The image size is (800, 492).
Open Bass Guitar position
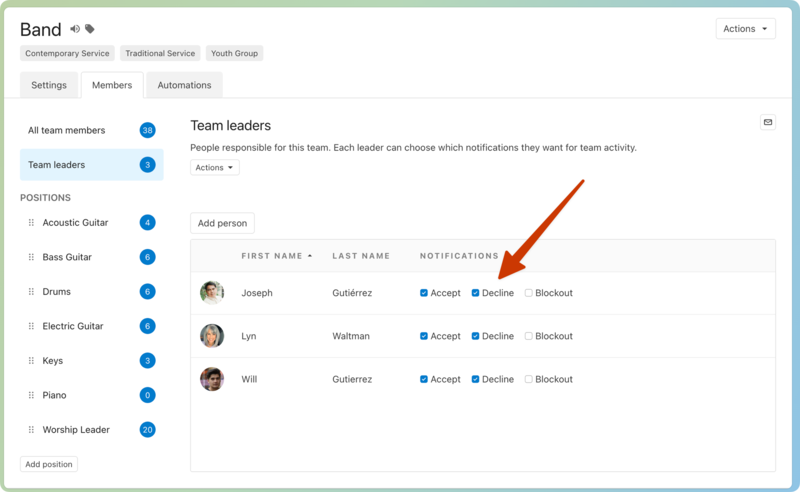(67, 257)
